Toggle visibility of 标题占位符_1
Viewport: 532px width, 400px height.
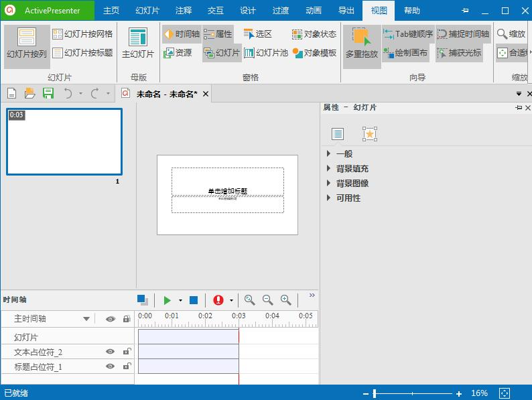(x=110, y=366)
